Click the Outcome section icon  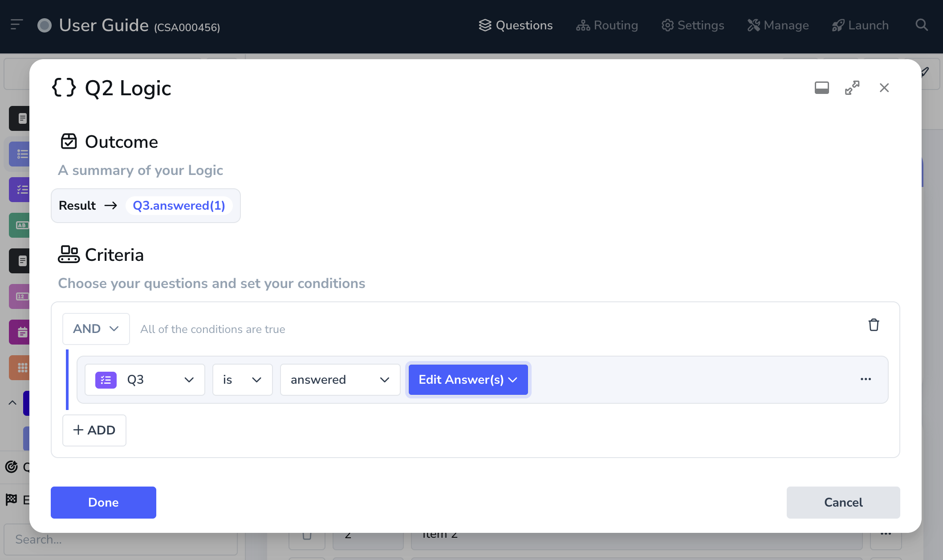[69, 142]
